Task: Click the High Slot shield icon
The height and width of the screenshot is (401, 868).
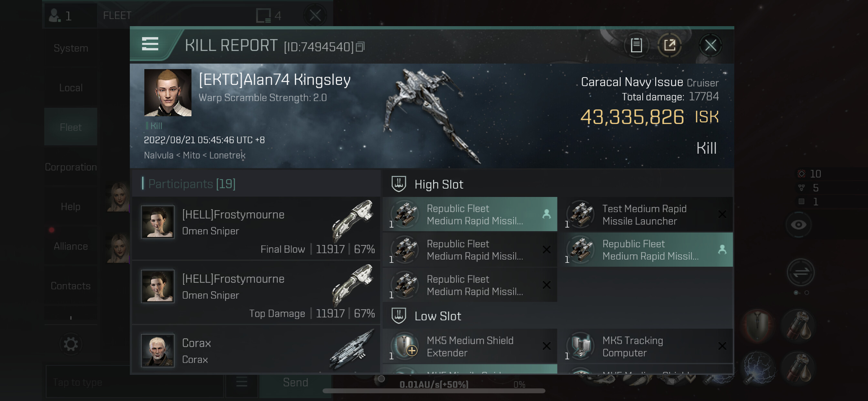Action: click(398, 184)
